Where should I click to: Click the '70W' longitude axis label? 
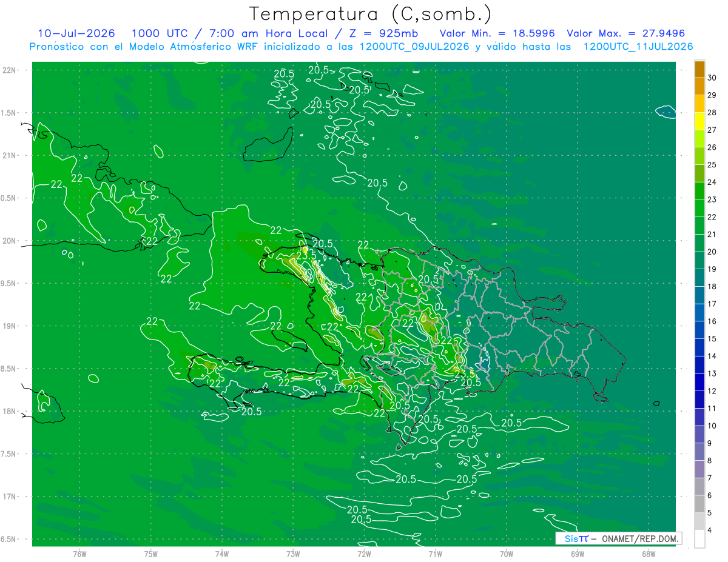507,554
